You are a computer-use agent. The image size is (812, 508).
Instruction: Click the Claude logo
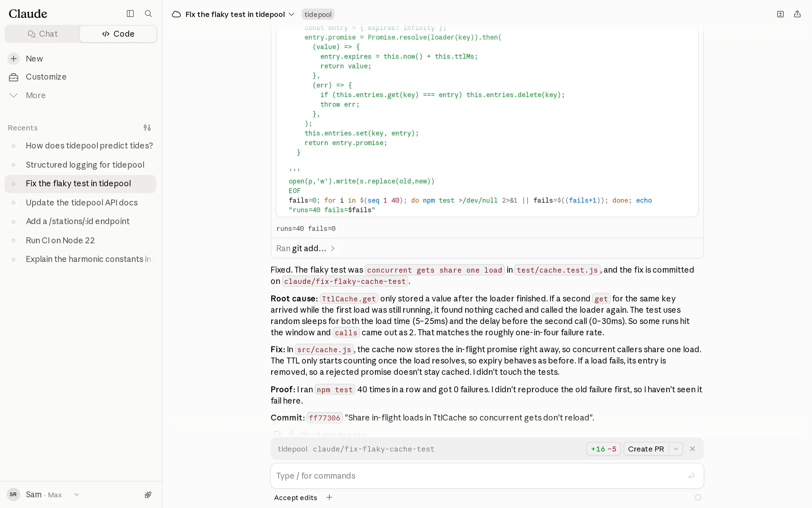click(x=28, y=14)
